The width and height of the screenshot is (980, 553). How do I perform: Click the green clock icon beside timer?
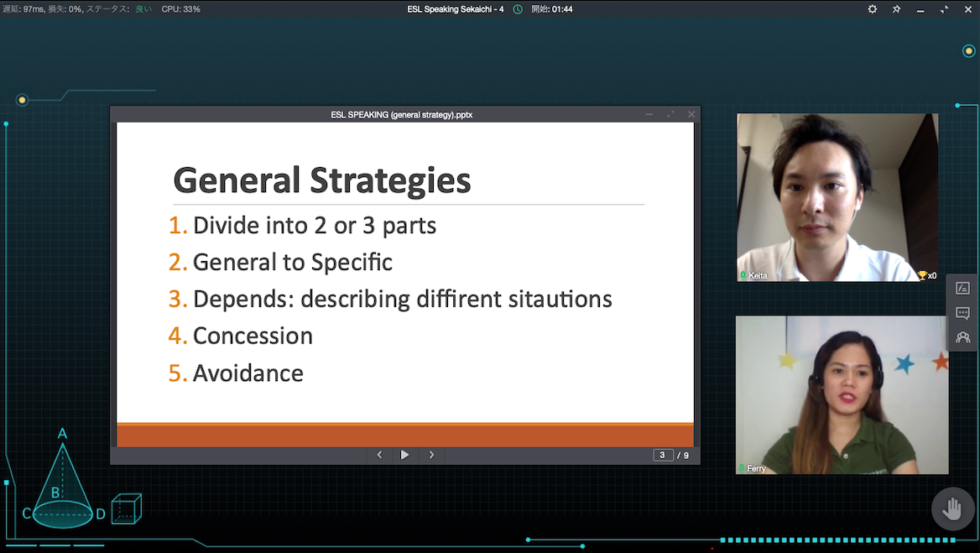pyautogui.click(x=518, y=9)
